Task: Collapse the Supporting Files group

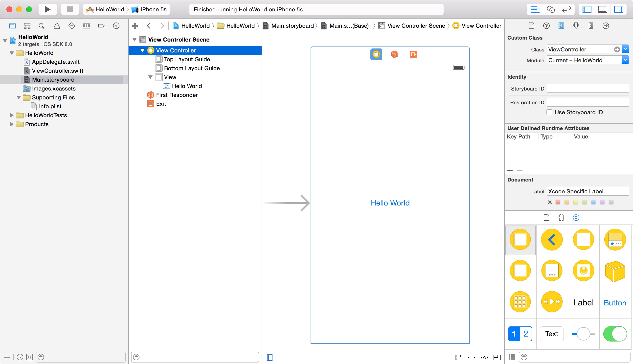Action: [x=19, y=97]
